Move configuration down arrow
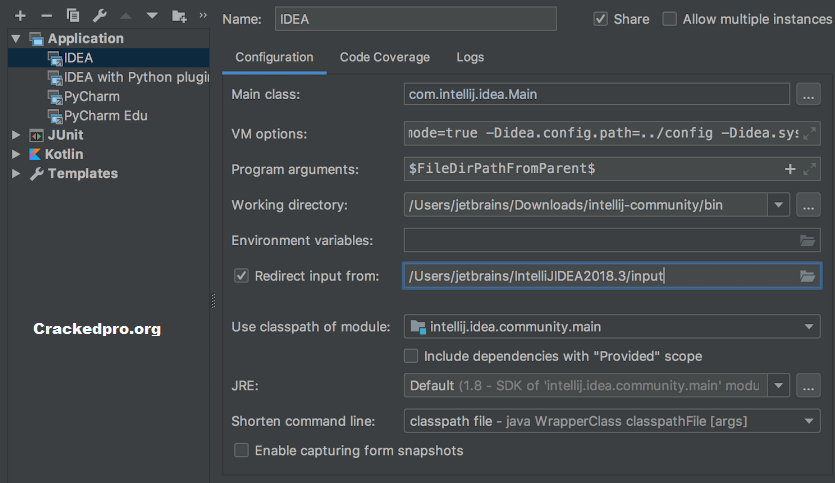The height and width of the screenshot is (483, 835). [152, 16]
